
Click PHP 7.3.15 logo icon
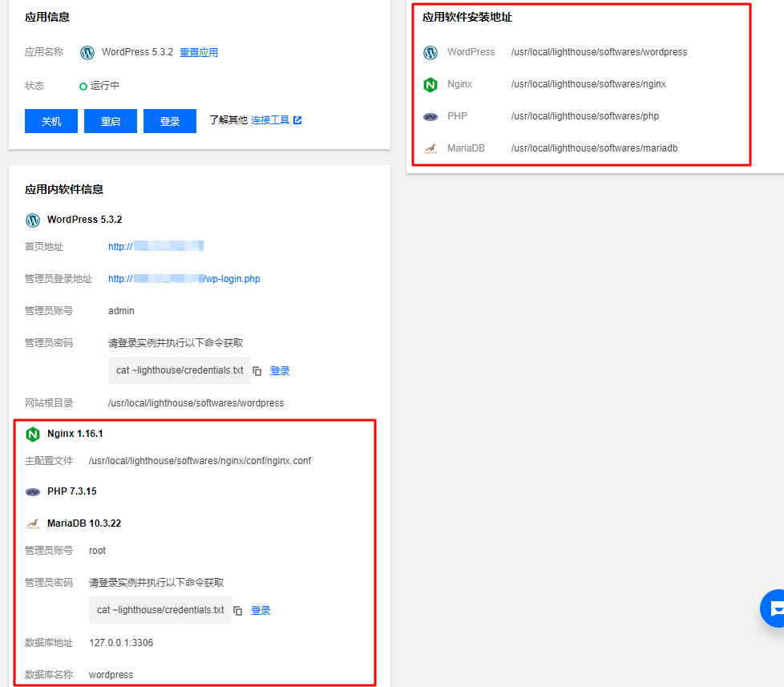[x=33, y=492]
